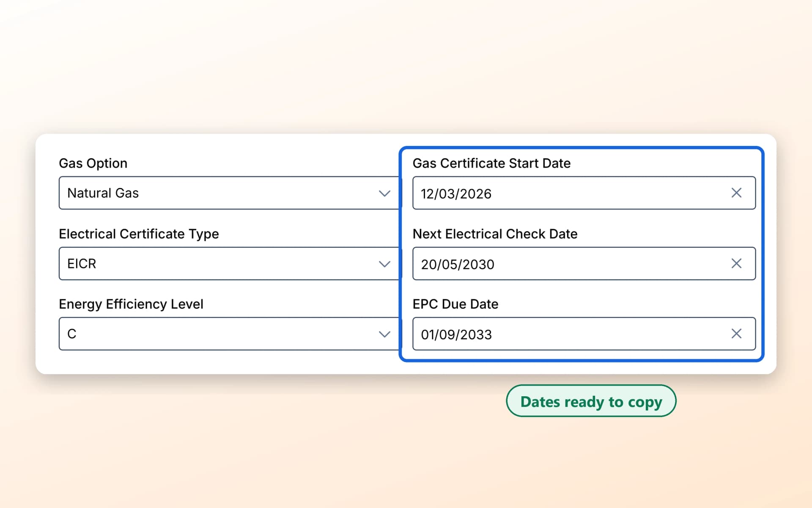Screen dimensions: 812x508
Task: Click the Gas Certificate Start Date label
Action: [491, 163]
